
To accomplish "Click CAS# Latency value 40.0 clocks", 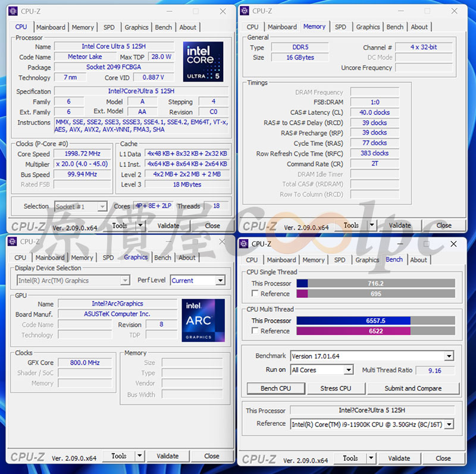I will tap(375, 112).
